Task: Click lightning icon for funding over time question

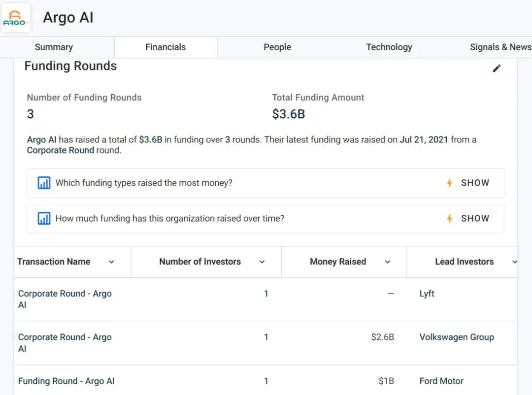Action: [x=449, y=219]
